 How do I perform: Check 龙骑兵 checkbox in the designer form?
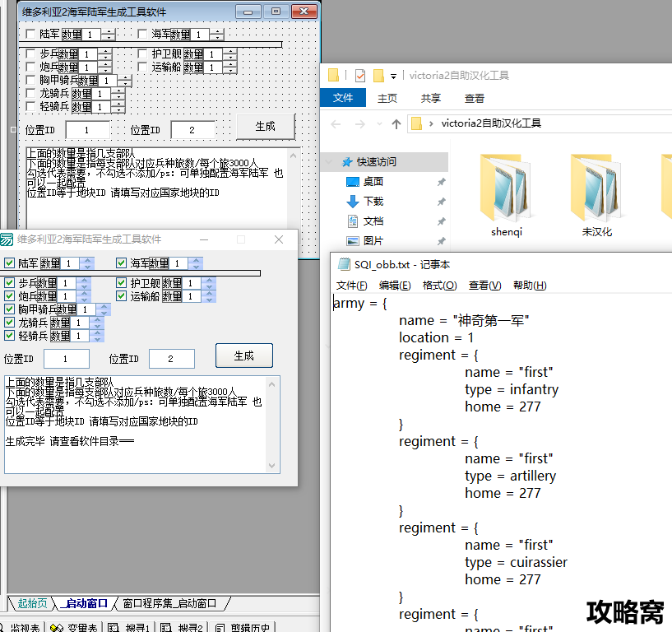(30, 94)
